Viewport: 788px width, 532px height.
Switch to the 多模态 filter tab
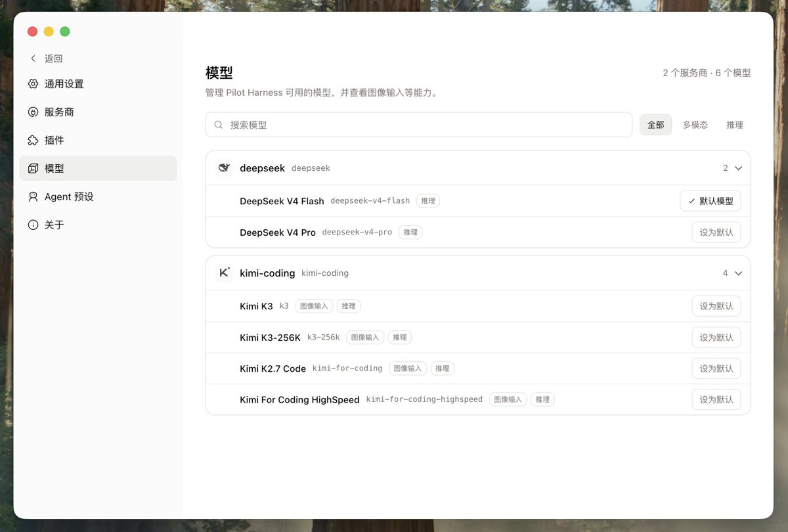coord(695,125)
